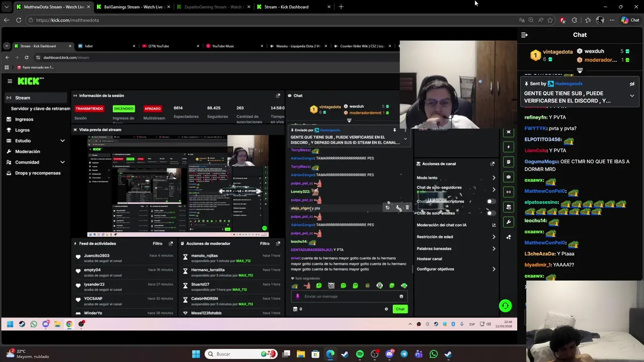Click the green Chat send button
The height and width of the screenshot is (362, 644).
tap(400, 309)
